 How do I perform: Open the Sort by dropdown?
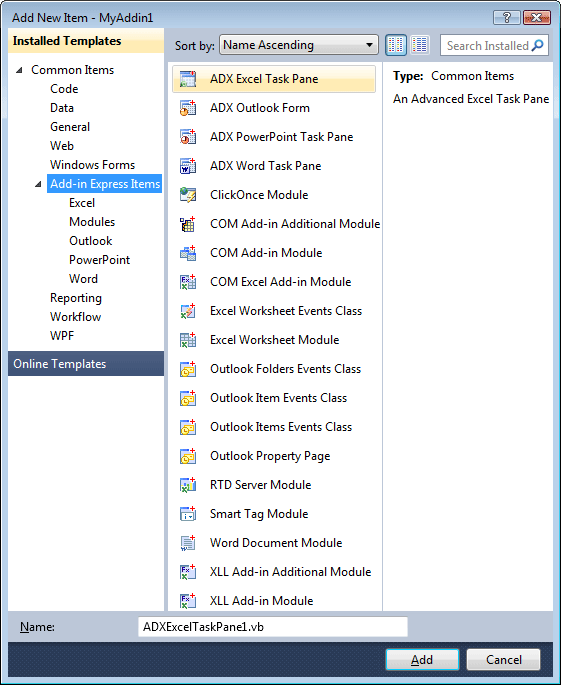(x=299, y=45)
